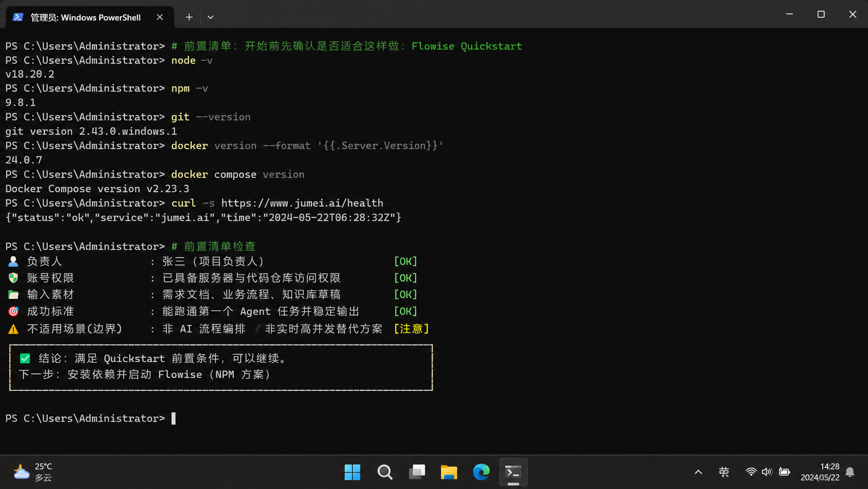Click the 'git --version' command

tap(211, 117)
